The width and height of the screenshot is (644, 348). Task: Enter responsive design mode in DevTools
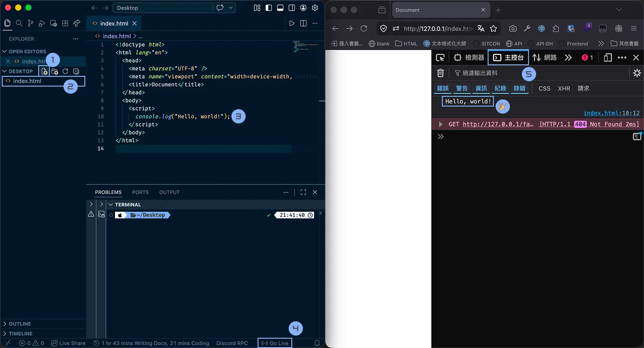[x=607, y=58]
